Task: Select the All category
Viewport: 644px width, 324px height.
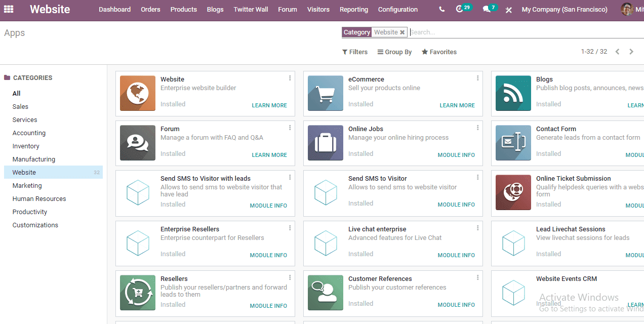Action: tap(17, 94)
